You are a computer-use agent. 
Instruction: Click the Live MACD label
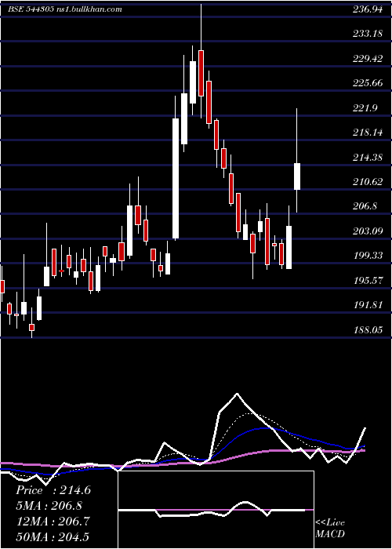tap(330, 528)
